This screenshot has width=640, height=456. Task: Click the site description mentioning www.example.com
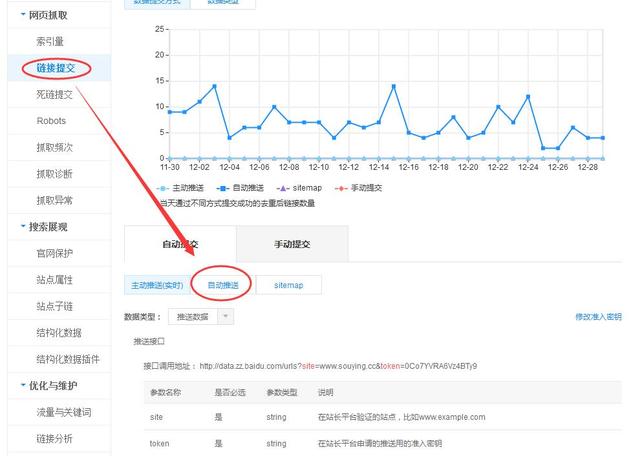click(402, 417)
